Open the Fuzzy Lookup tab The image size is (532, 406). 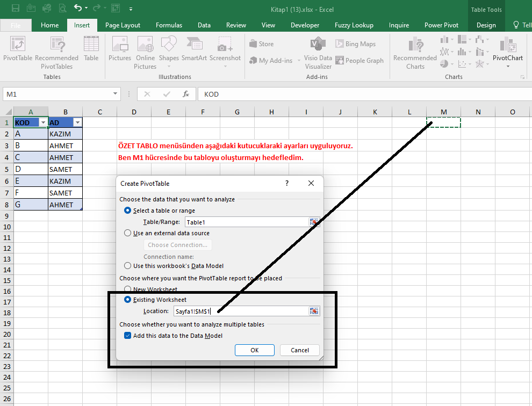coord(354,25)
